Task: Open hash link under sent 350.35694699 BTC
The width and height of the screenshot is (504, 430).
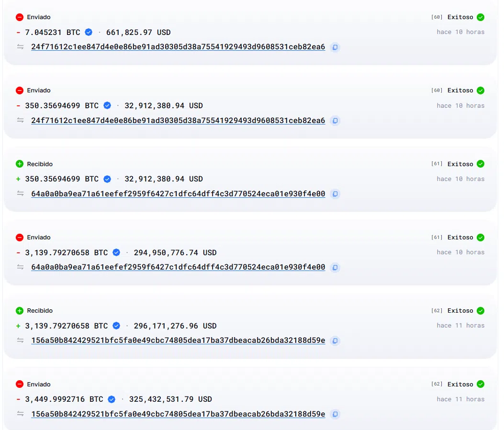Action: point(178,121)
